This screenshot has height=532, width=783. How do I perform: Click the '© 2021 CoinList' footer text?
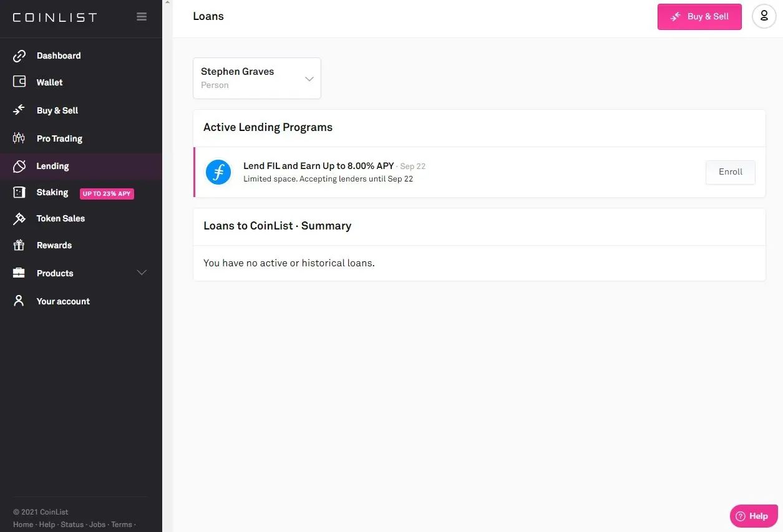coord(41,512)
